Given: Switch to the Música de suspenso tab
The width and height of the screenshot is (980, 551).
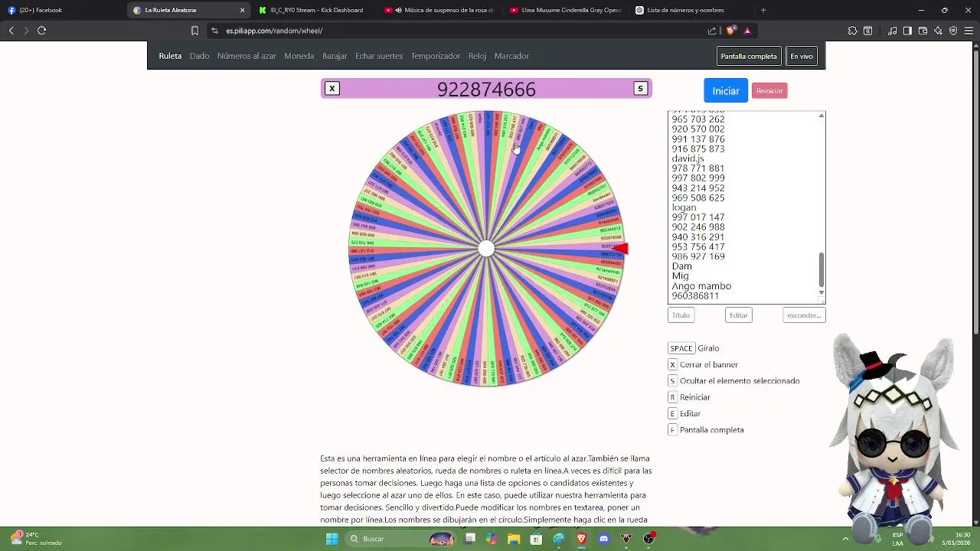Looking at the screenshot, I should [440, 10].
